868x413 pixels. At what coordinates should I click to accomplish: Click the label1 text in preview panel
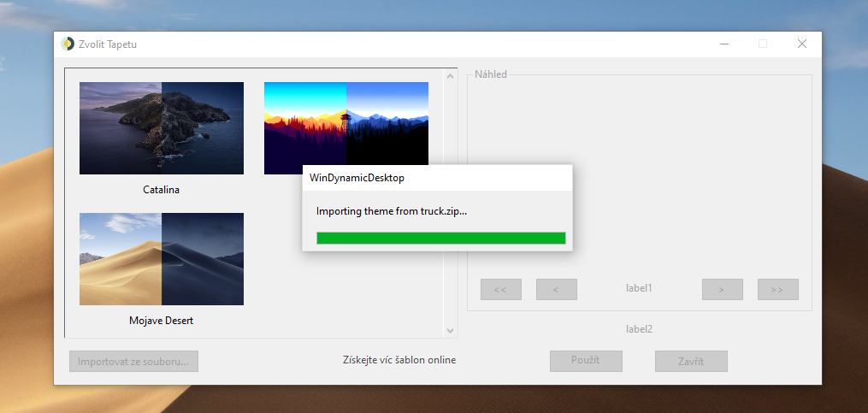click(639, 288)
